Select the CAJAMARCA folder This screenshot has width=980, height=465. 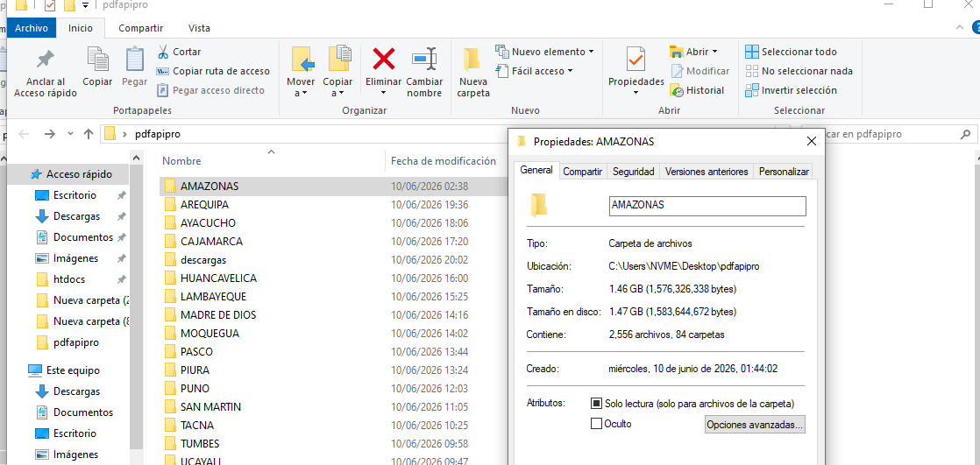click(334, 241)
